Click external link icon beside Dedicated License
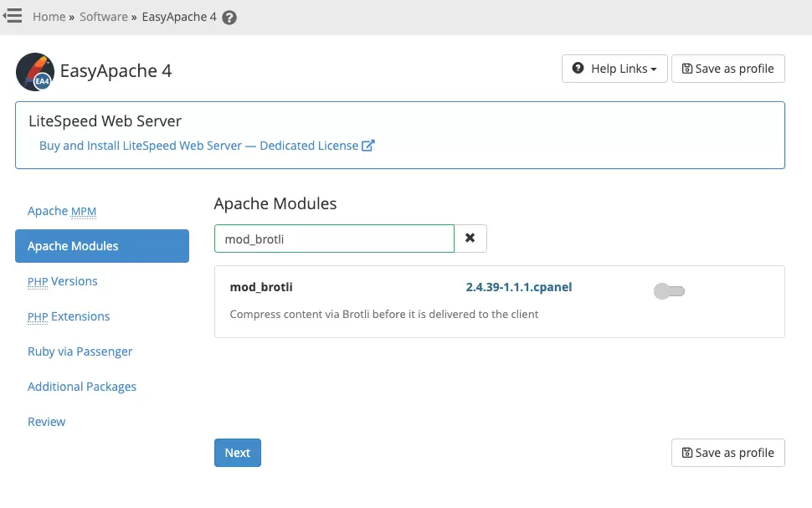 [367, 146]
